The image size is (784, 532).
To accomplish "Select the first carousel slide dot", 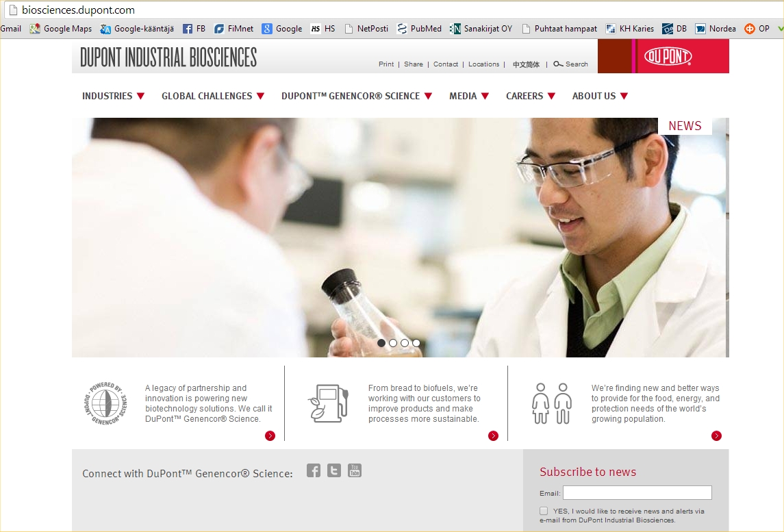I will click(381, 343).
